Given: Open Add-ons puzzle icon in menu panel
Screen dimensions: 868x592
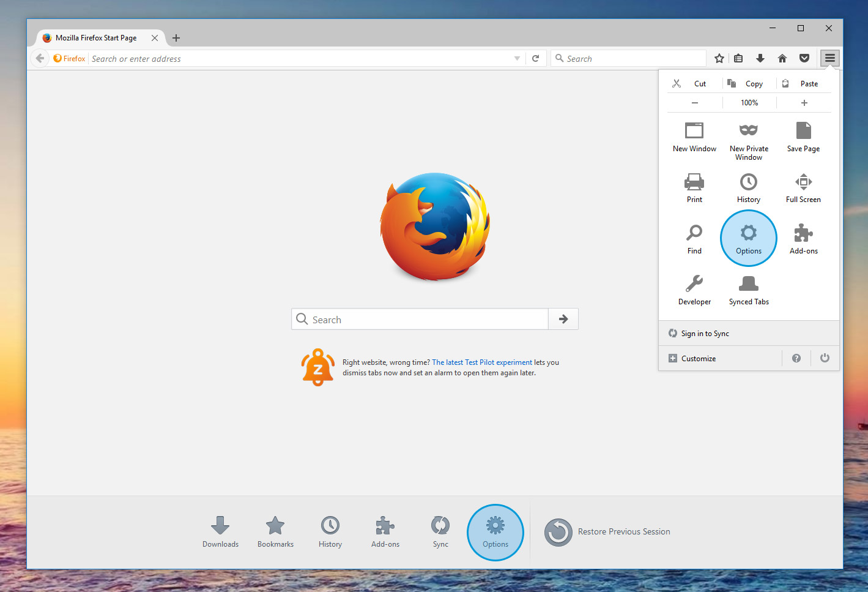Looking at the screenshot, I should click(x=803, y=238).
